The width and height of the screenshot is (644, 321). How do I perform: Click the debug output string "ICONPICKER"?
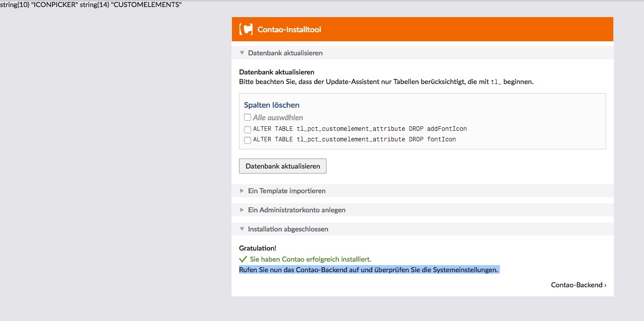[54, 5]
